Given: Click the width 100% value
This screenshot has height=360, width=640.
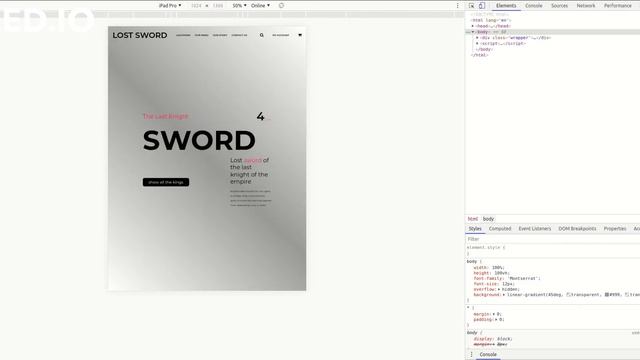Looking at the screenshot, I should click(x=497, y=268).
